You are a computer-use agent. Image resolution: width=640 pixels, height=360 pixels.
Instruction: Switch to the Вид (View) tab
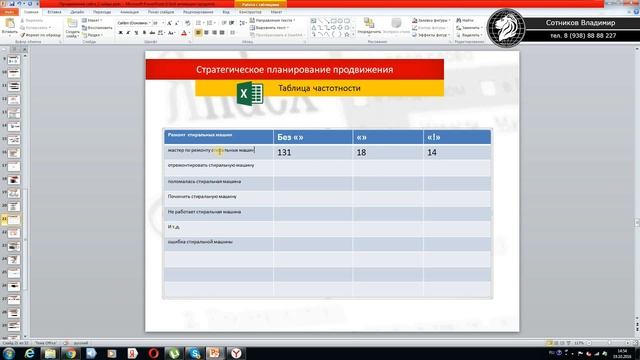226,12
